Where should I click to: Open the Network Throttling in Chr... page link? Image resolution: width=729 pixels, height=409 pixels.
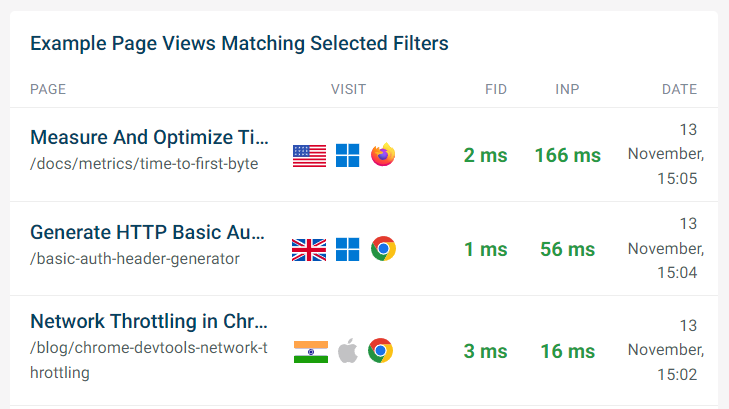[149, 321]
